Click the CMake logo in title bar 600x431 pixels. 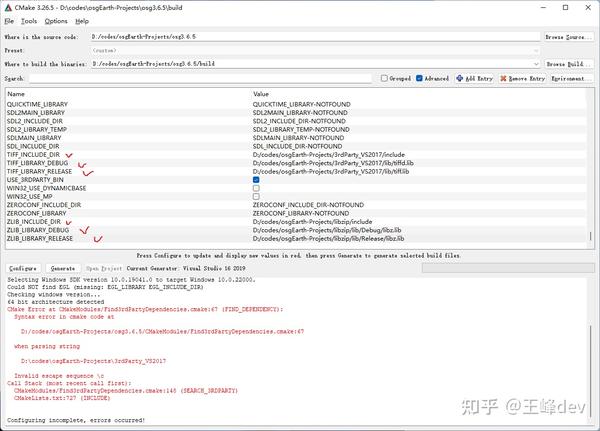8,8
